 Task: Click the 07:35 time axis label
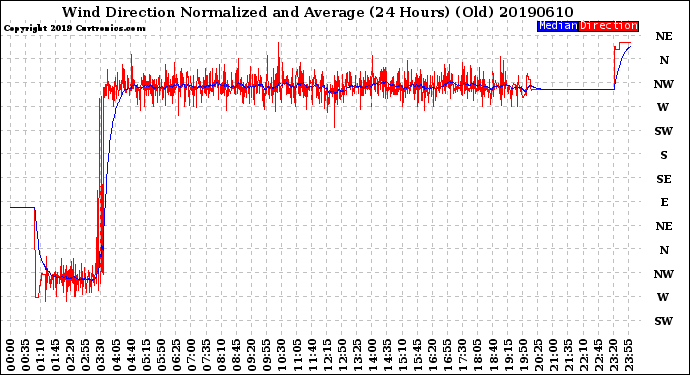click(x=206, y=355)
